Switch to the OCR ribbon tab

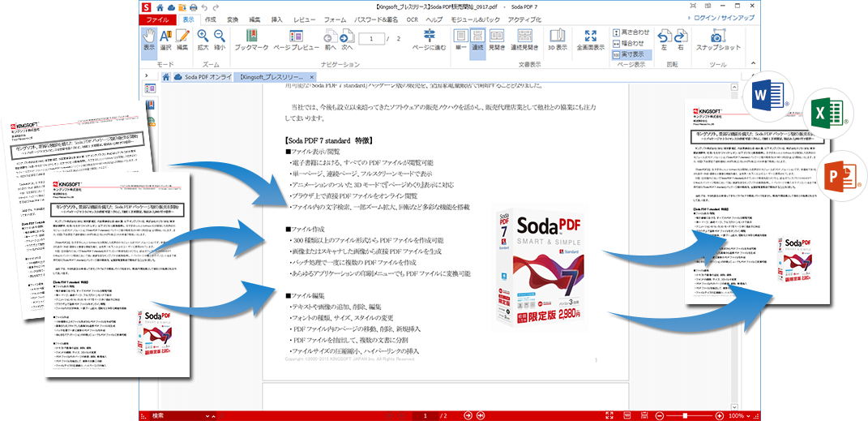tap(412, 19)
